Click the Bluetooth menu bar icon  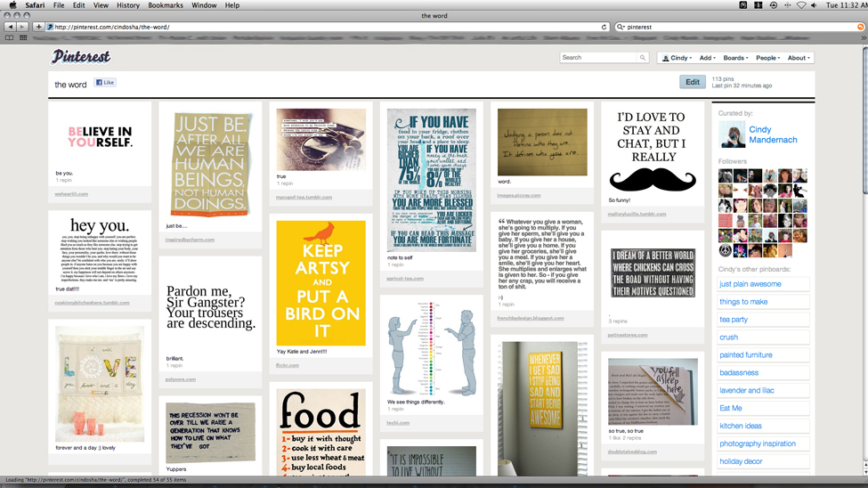787,5
